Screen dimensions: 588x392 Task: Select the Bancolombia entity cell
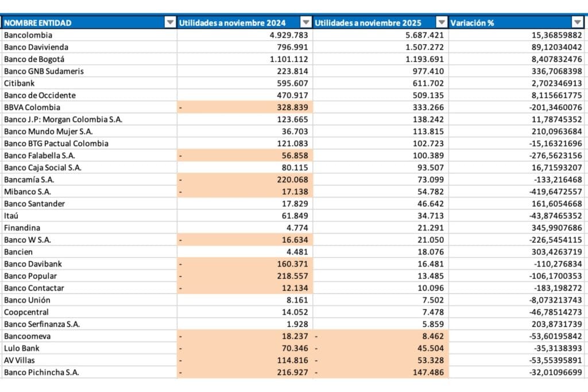[34, 35]
